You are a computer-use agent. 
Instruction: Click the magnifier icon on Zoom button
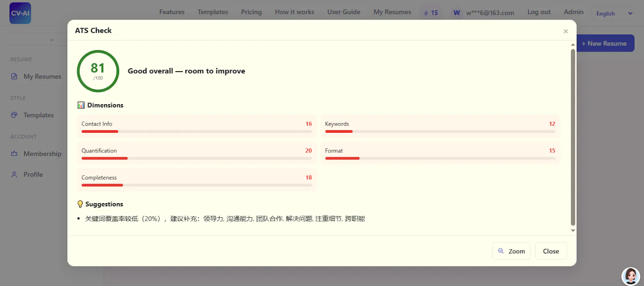pos(501,251)
